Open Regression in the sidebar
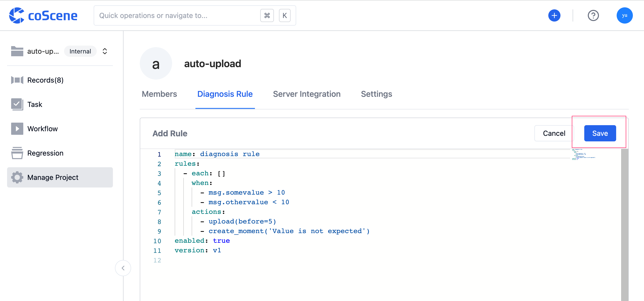Screen dimensions: 644x301 [60, 153]
